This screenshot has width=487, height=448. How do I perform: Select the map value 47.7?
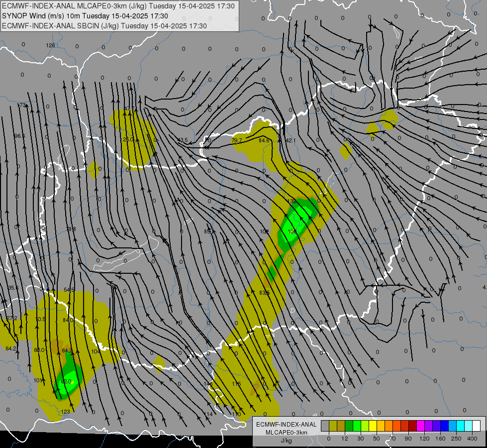[x=129, y=109]
